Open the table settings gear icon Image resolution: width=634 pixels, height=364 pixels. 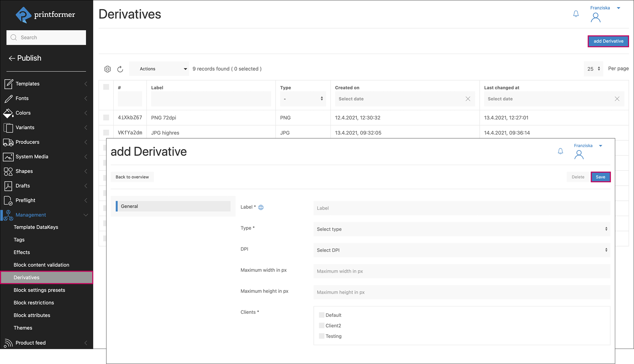coord(108,69)
